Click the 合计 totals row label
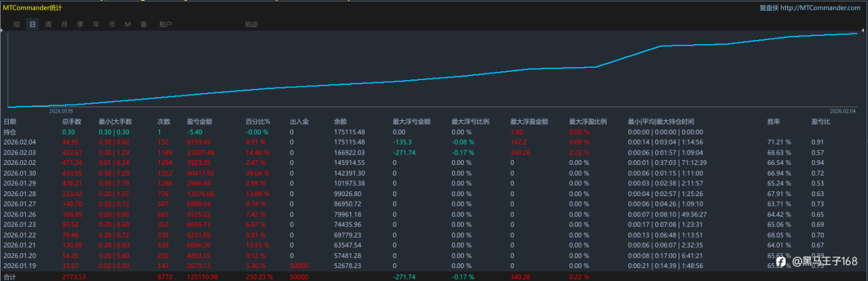Image resolution: width=868 pixels, height=281 pixels. click(x=10, y=278)
